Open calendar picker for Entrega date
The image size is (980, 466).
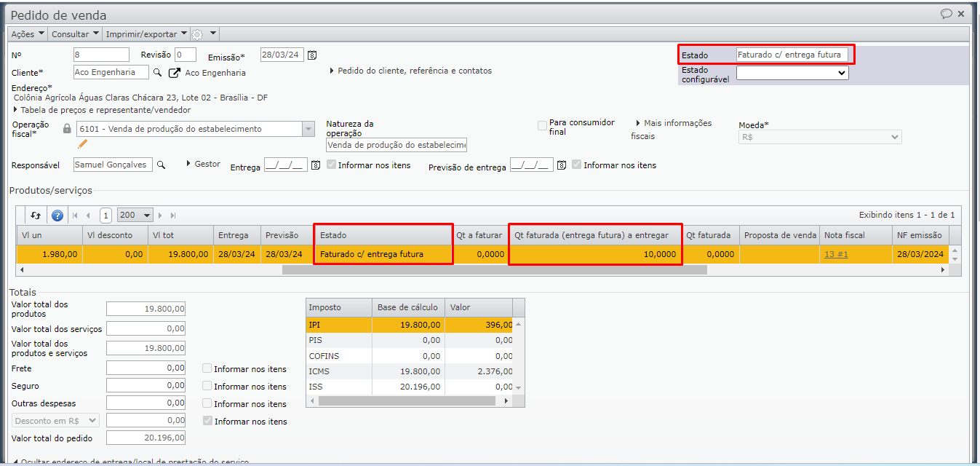(x=316, y=165)
